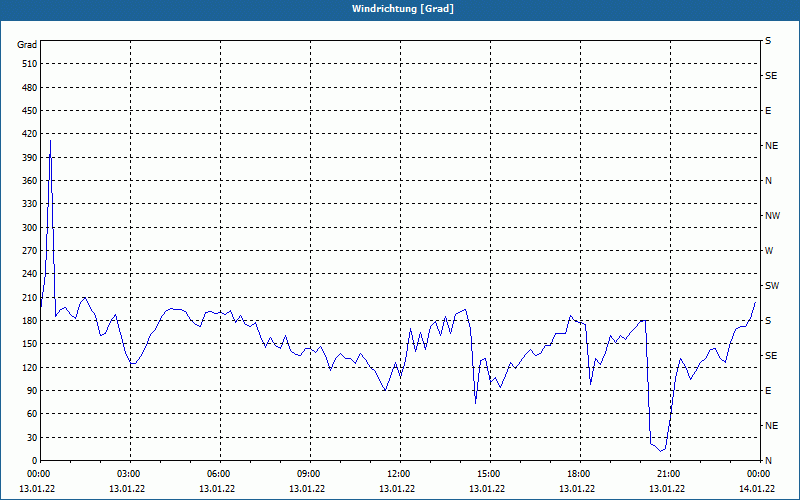This screenshot has width=800, height=500.
Task: Click the 240 degree axis label
Action: point(30,274)
